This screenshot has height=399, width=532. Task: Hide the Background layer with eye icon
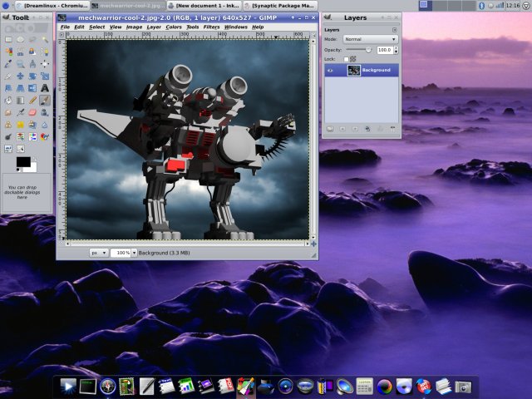pyautogui.click(x=330, y=71)
